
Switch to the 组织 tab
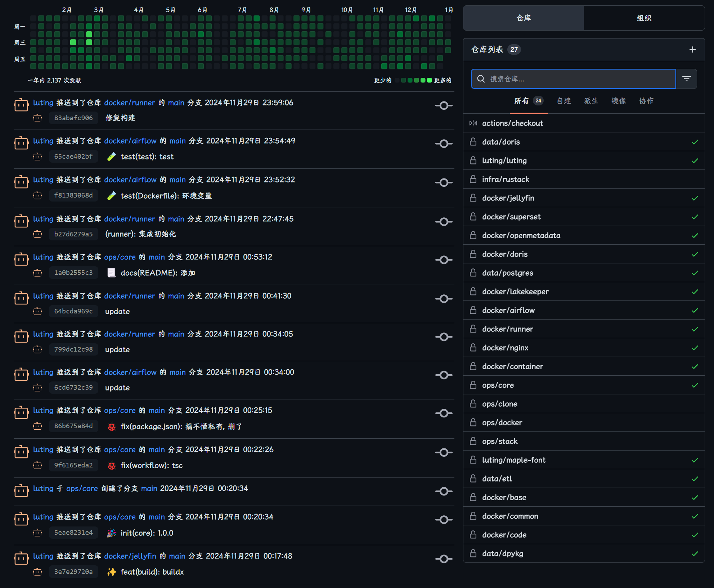644,18
